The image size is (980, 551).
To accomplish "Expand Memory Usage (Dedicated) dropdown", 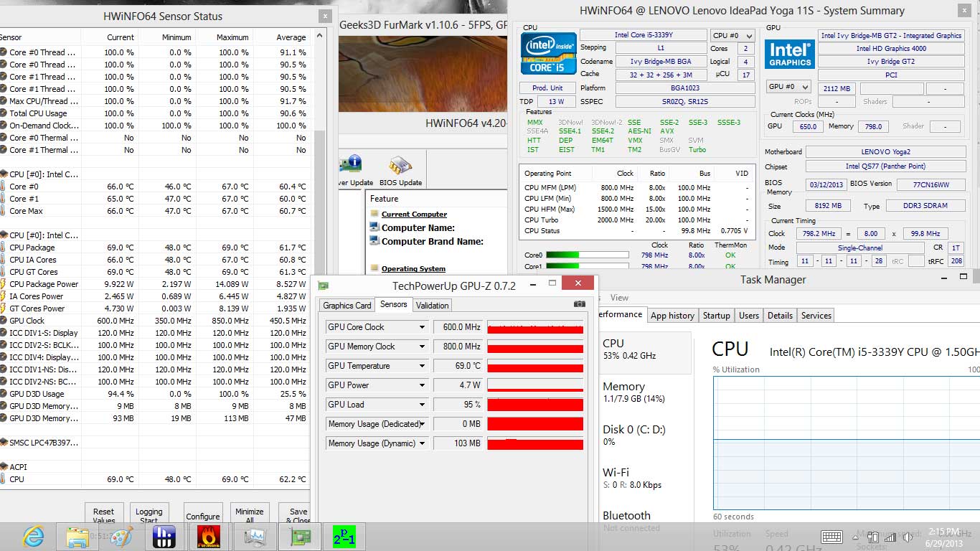I will click(x=423, y=424).
